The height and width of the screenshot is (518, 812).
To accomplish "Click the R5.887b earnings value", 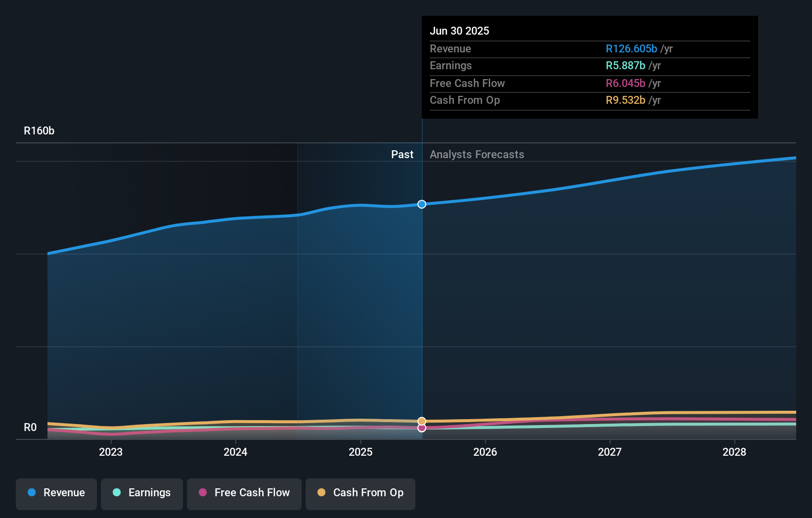I will pyautogui.click(x=625, y=65).
